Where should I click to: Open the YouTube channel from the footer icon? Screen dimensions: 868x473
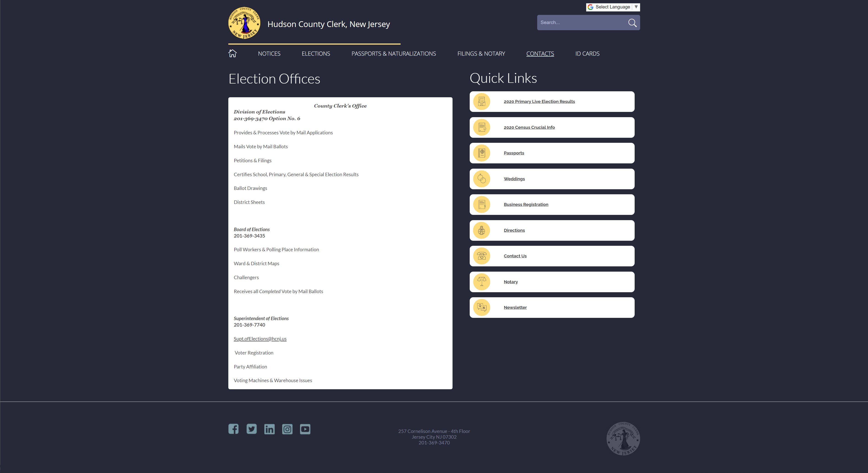305,429
